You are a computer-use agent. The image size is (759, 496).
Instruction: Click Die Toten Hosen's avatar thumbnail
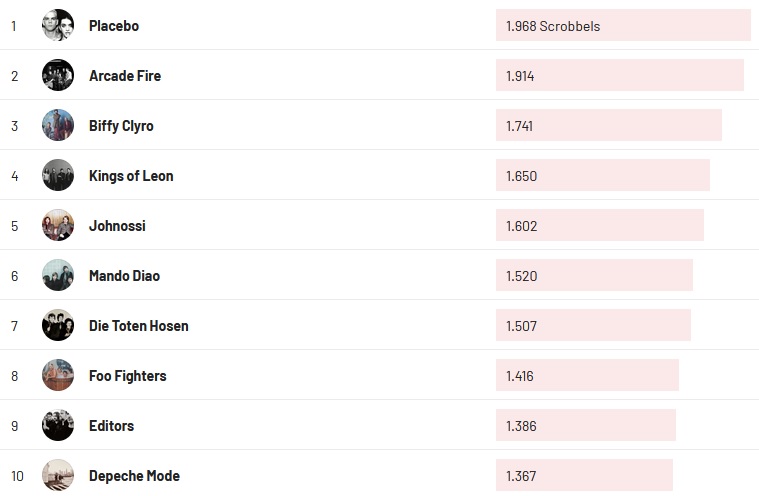click(58, 325)
